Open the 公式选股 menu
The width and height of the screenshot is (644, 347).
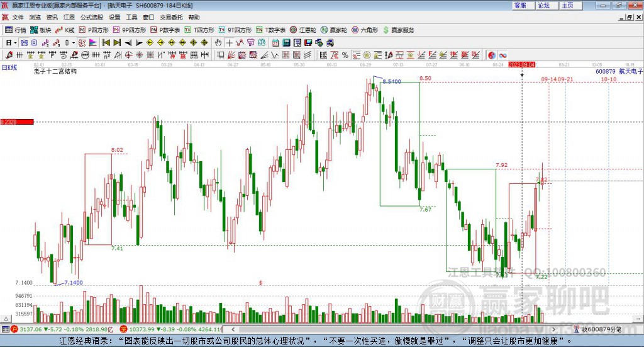click(92, 17)
